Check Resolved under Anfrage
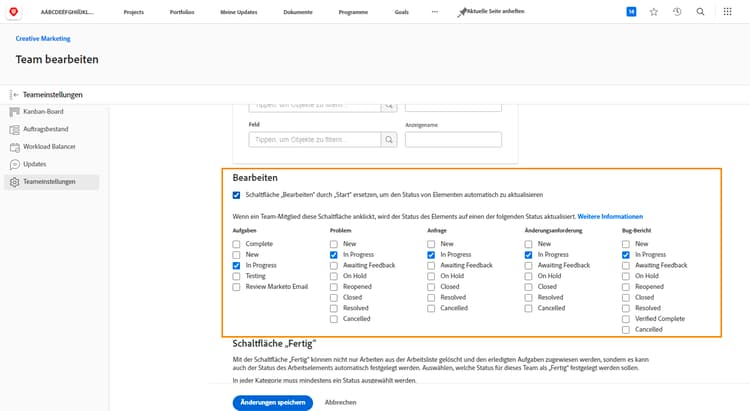The height and width of the screenshot is (411, 750). tap(431, 298)
